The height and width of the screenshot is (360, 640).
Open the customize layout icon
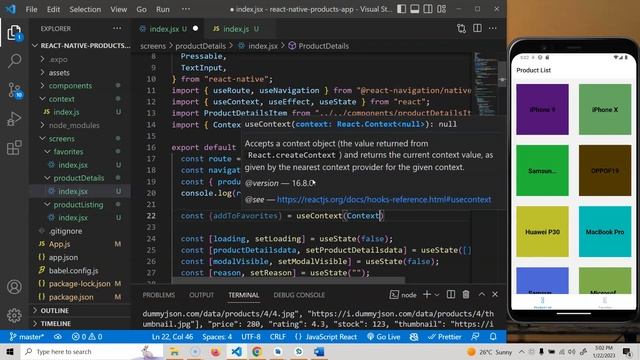tap(441, 9)
